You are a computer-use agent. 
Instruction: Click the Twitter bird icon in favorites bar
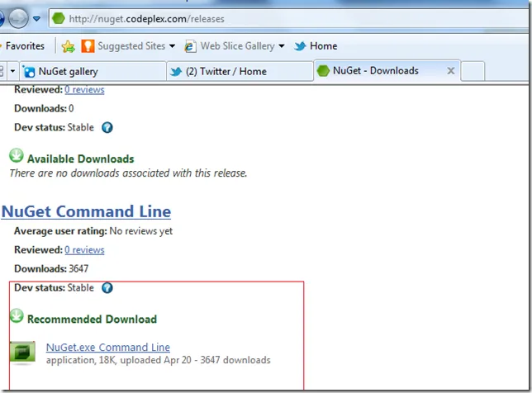pos(300,45)
